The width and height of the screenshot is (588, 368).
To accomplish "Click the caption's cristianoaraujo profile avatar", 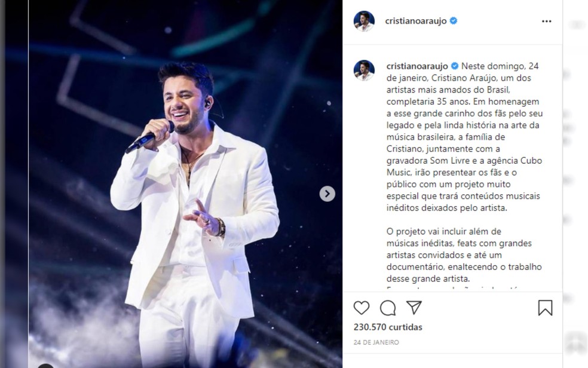I will (364, 70).
